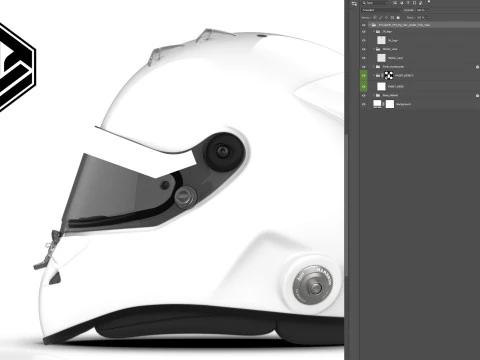Collapse the logo group arrow
The image size is (480, 360).
374,32
